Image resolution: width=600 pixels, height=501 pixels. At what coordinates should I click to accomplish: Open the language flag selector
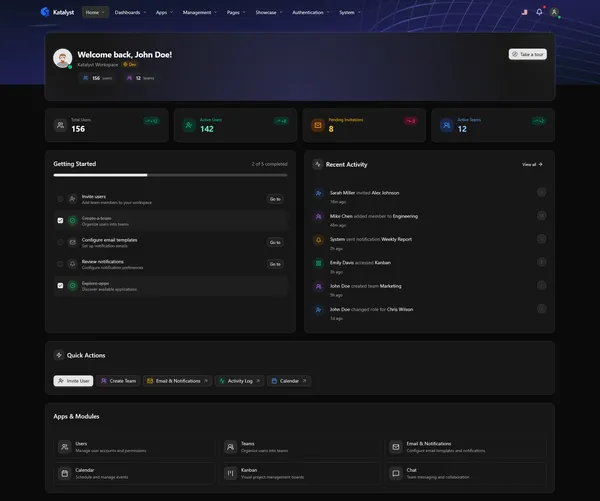pyautogui.click(x=524, y=12)
